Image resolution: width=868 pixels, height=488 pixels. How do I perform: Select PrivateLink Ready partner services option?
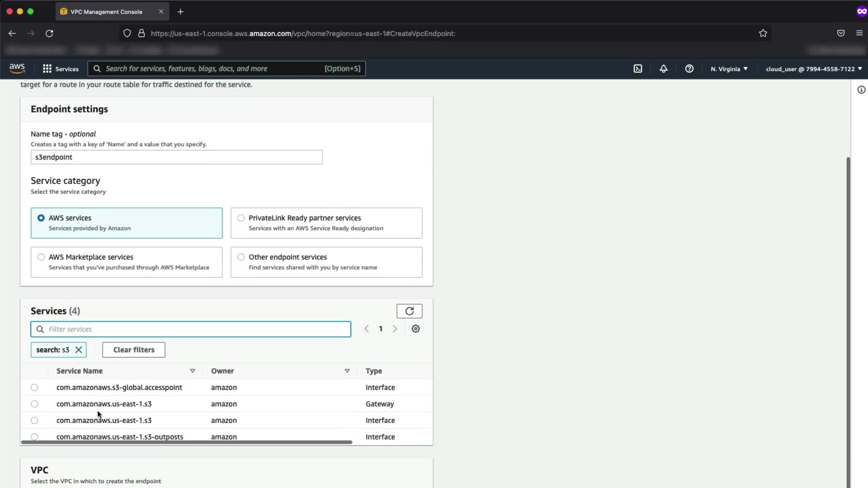[x=241, y=218]
